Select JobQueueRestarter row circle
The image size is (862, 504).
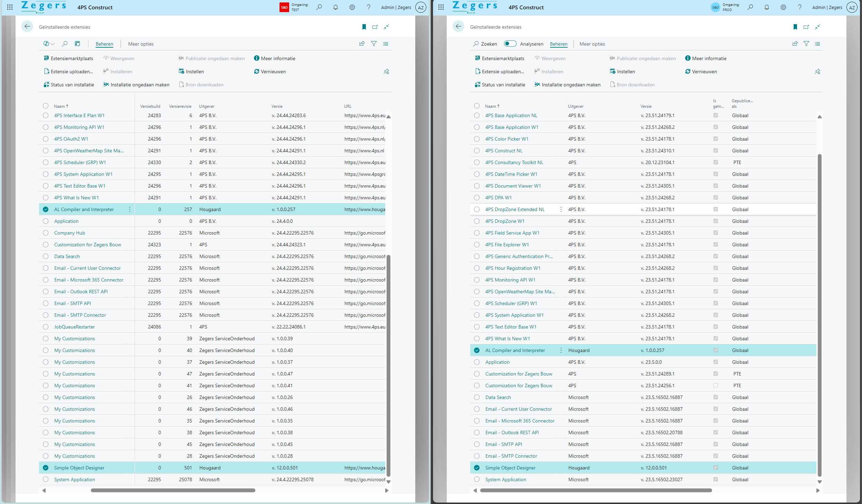(46, 327)
